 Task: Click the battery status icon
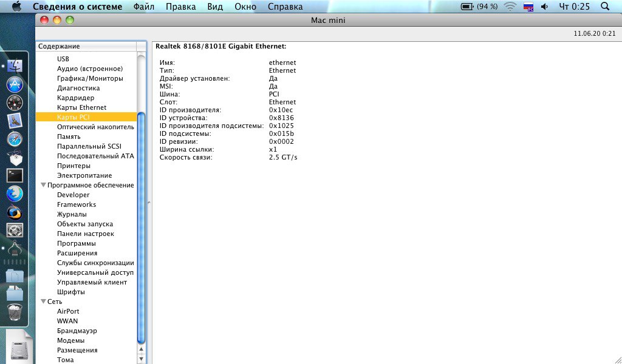pos(467,6)
